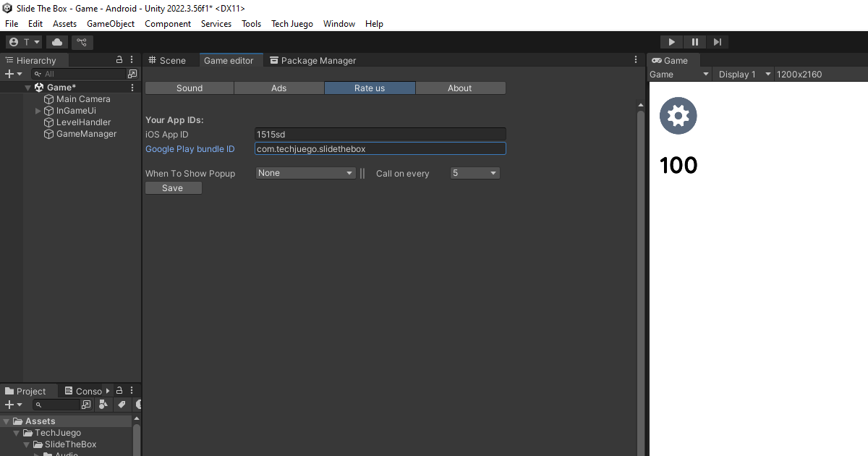Show the Ads settings section
The width and height of the screenshot is (868, 456).
tap(279, 88)
